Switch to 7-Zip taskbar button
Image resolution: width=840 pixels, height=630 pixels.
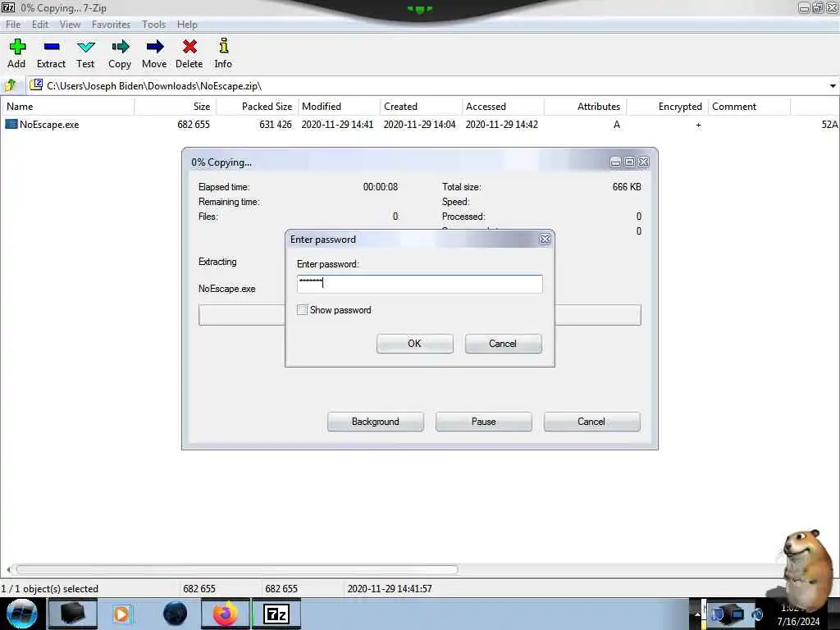pos(276,614)
